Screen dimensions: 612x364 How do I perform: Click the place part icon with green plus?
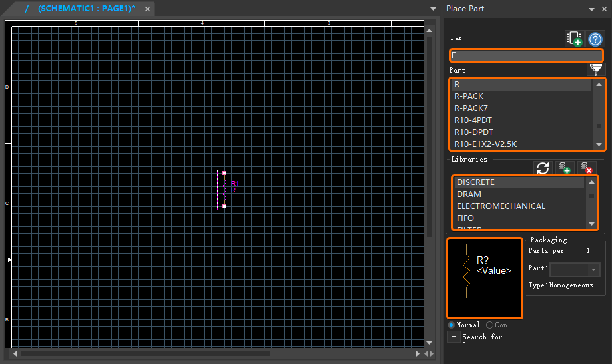click(573, 39)
